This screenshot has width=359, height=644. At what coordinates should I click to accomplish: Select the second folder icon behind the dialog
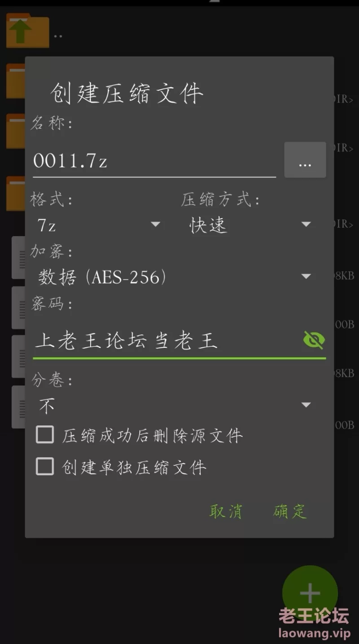click(15, 131)
